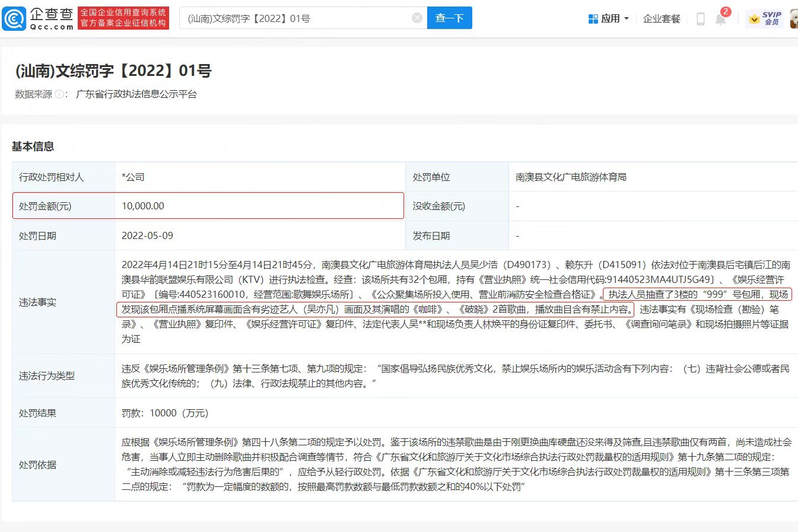Open the user avatar at top right
The image size is (798, 532).
[794, 18]
